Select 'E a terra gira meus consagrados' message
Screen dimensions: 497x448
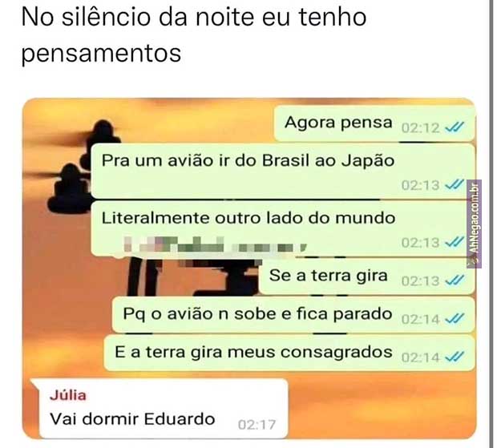(289, 353)
